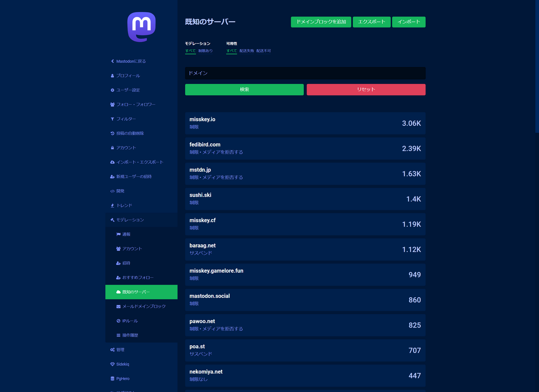Click the Mastodon logo
539x392 pixels.
141,27
